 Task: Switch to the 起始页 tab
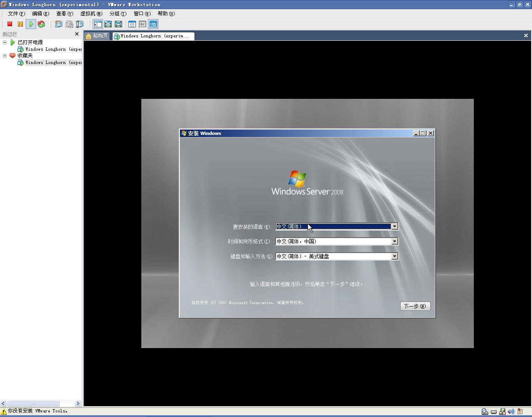pyautogui.click(x=98, y=36)
